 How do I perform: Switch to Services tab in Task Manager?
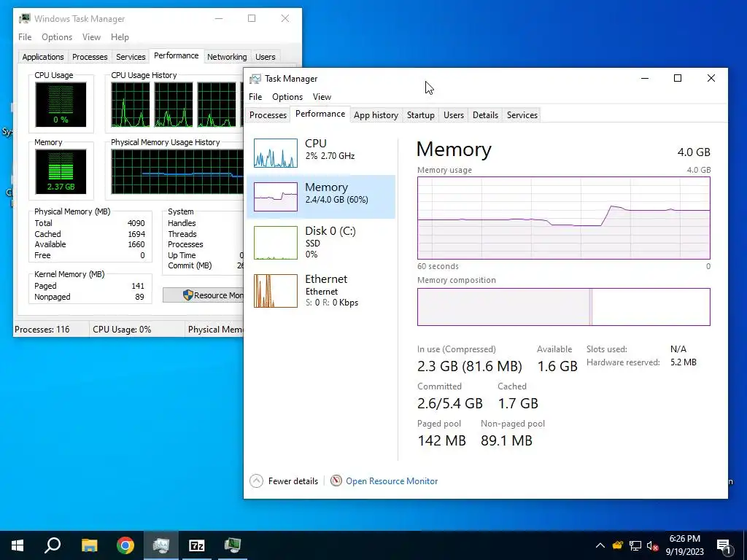tap(522, 115)
